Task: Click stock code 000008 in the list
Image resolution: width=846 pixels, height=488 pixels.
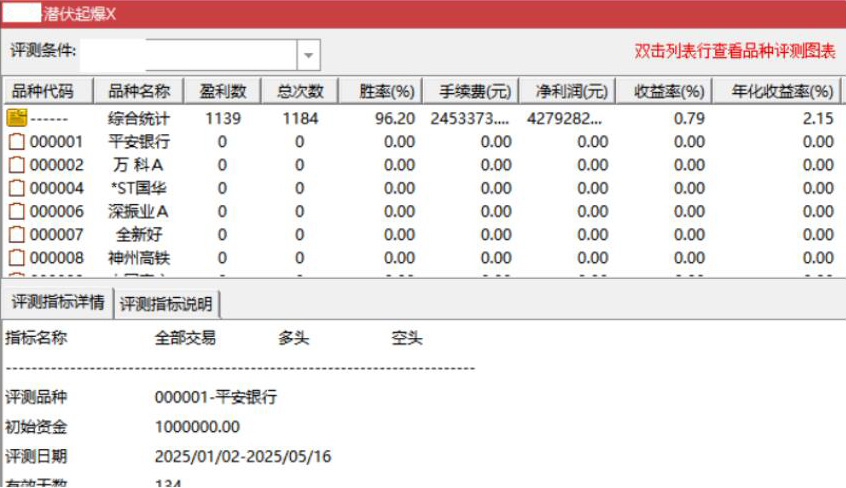Action: [57, 257]
